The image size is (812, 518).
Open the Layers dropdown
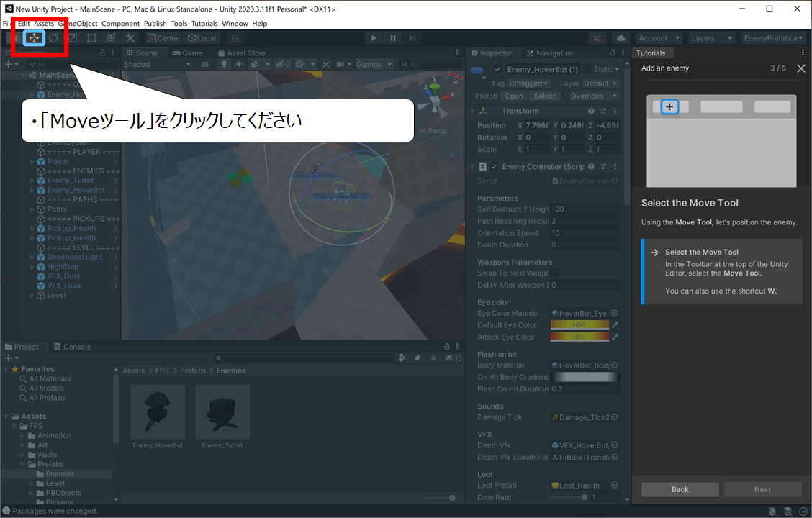712,38
